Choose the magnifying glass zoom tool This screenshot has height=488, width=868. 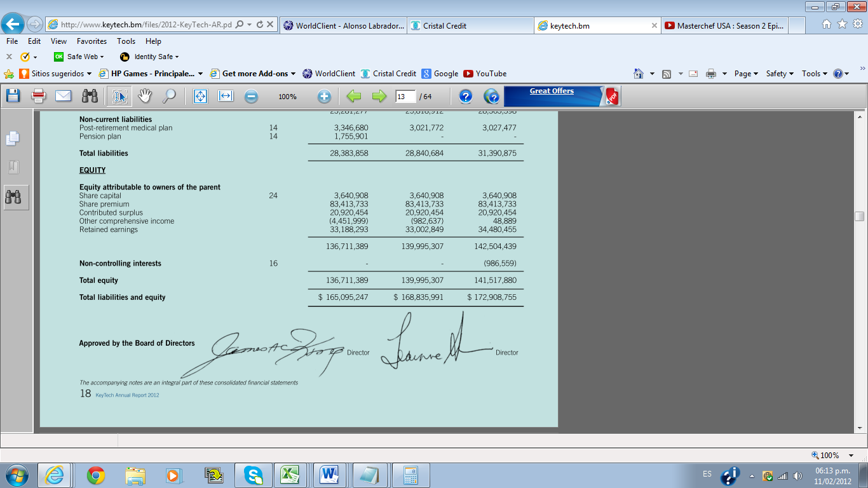[x=169, y=96]
